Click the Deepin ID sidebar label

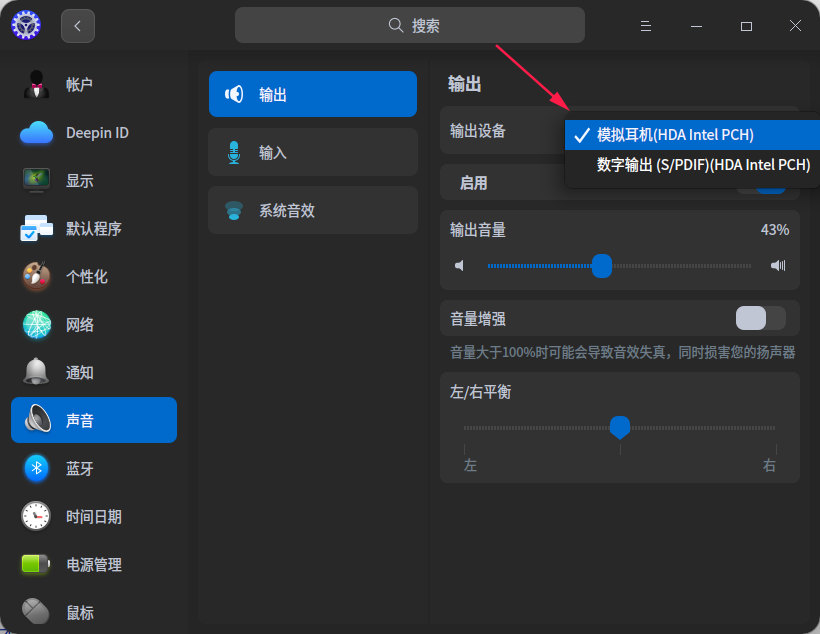coord(97,133)
